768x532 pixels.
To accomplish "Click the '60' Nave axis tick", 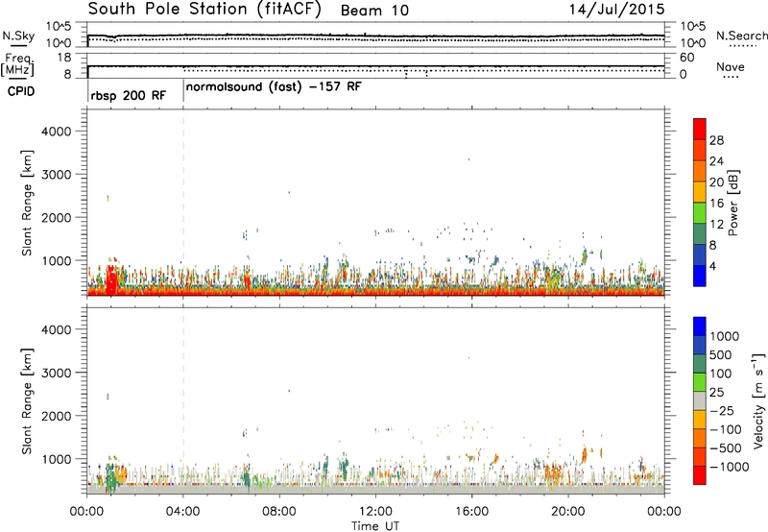I will [686, 58].
